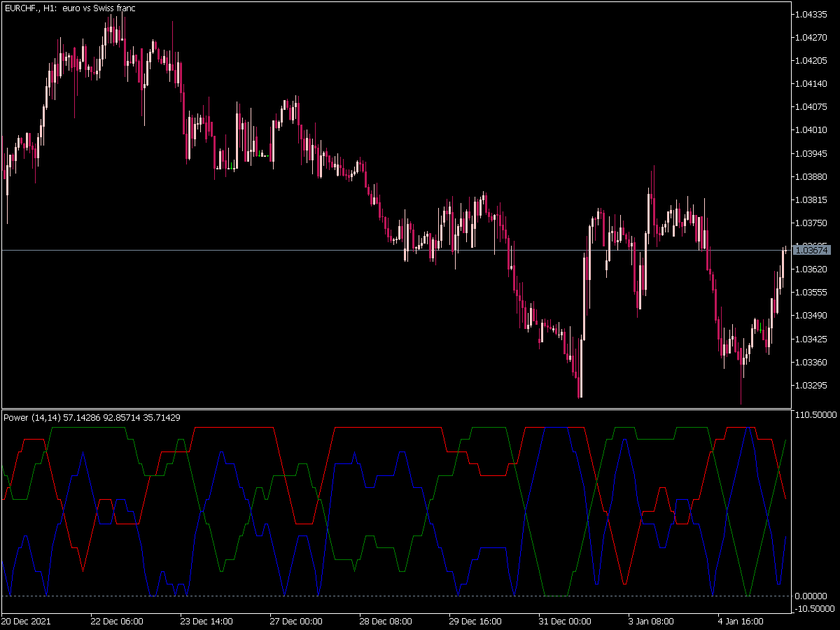Click price level 1.03750 on the scale
The width and height of the screenshot is (840, 630).
click(x=813, y=223)
